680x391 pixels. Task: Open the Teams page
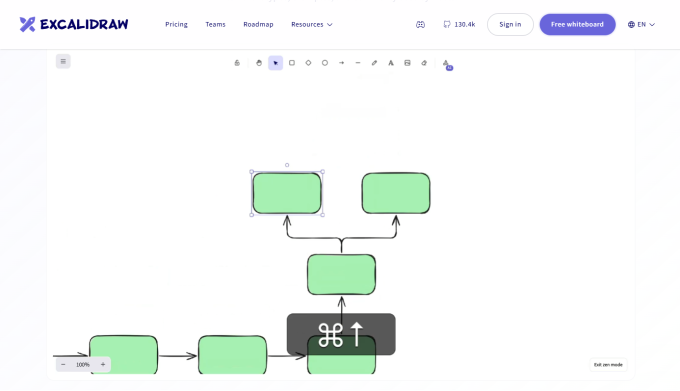click(x=216, y=24)
